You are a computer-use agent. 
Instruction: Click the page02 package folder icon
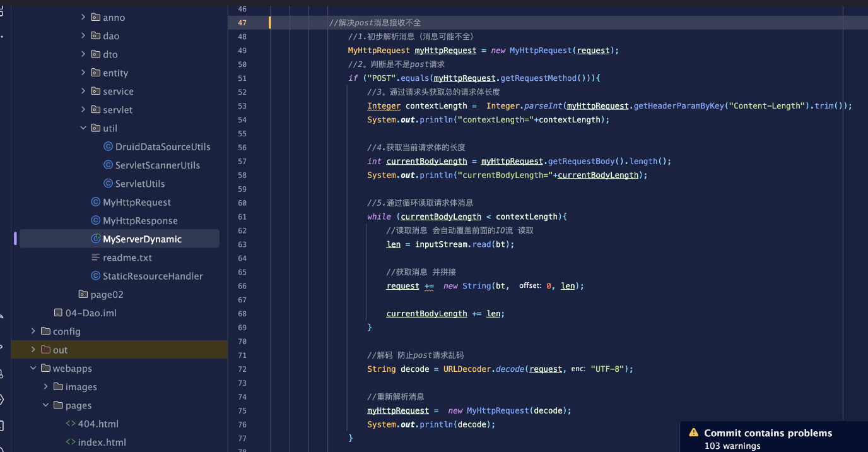click(x=83, y=294)
